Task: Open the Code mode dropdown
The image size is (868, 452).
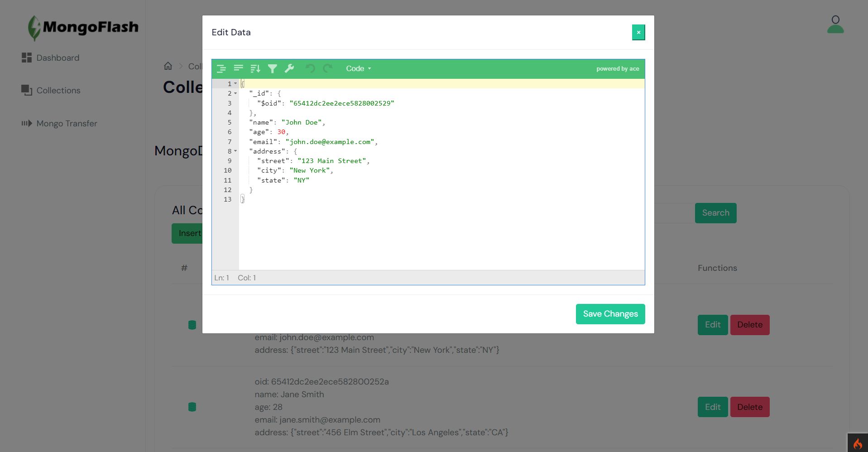Action: [x=358, y=69]
